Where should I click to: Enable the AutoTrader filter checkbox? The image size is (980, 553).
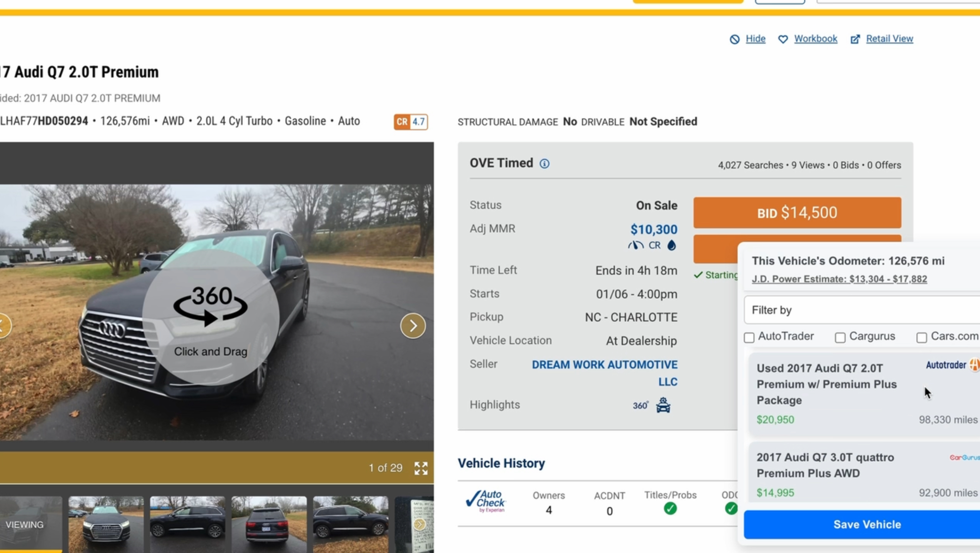(749, 337)
